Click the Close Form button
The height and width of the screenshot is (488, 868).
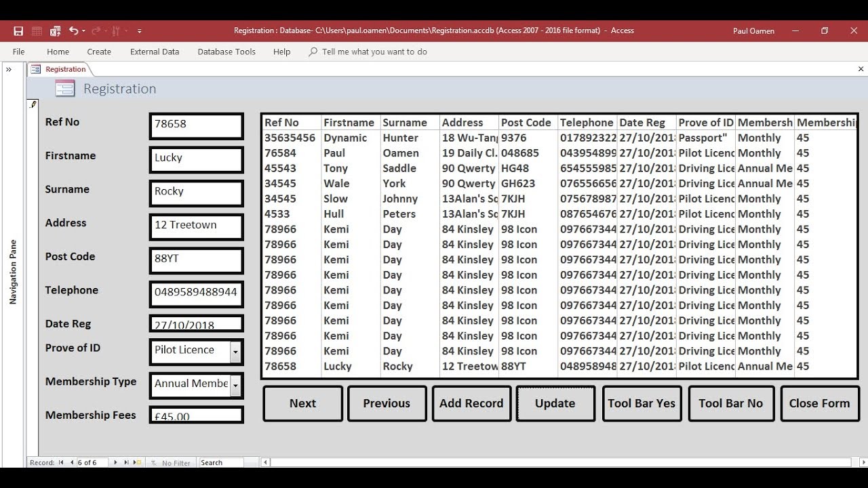[819, 403]
